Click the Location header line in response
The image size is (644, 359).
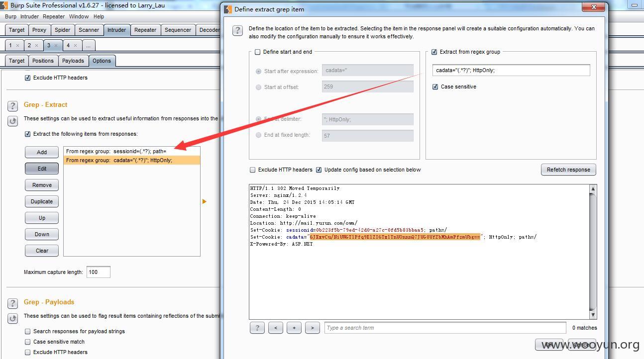pos(304,223)
